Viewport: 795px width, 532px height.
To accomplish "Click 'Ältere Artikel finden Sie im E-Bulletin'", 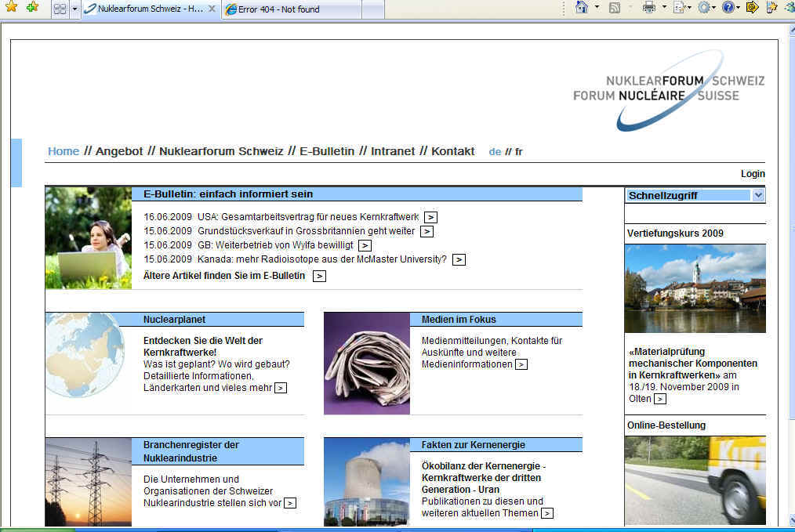I will tap(224, 276).
